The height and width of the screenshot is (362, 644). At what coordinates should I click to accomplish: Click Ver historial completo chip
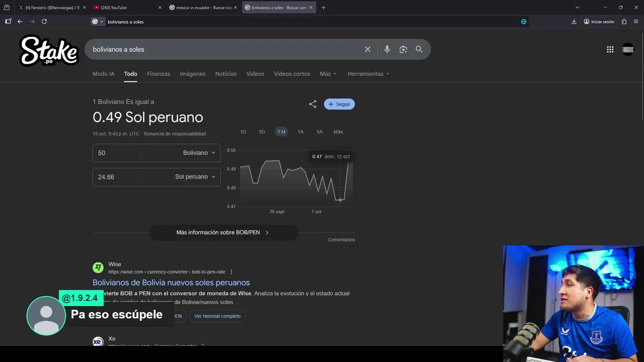point(217,316)
